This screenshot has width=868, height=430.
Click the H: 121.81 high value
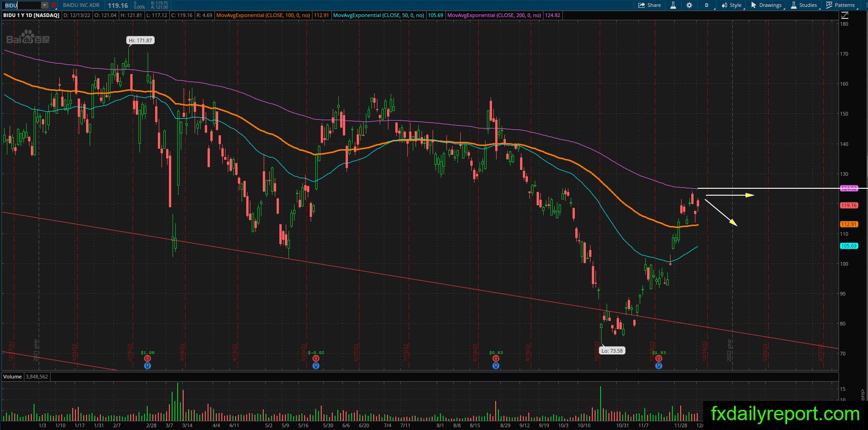[131, 15]
